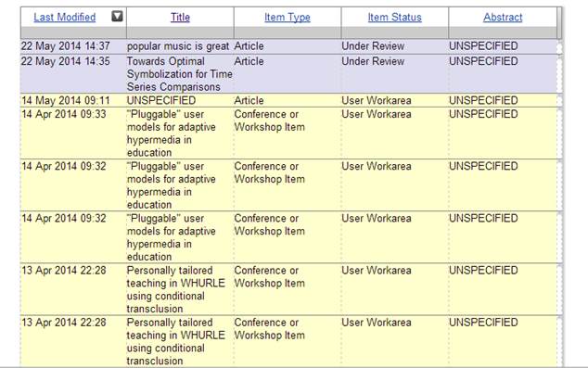
Task: Click the date 13 Apr 2014 22:28 in last row
Action: 64,323
